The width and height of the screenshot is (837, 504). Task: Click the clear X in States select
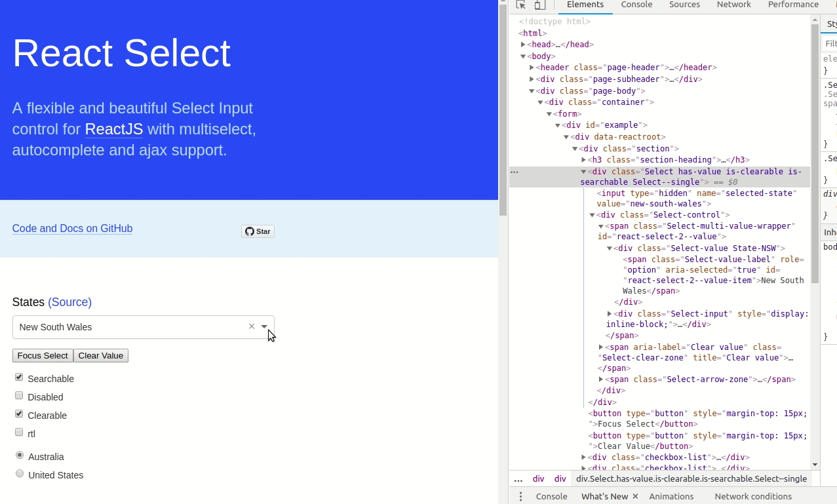[252, 326]
